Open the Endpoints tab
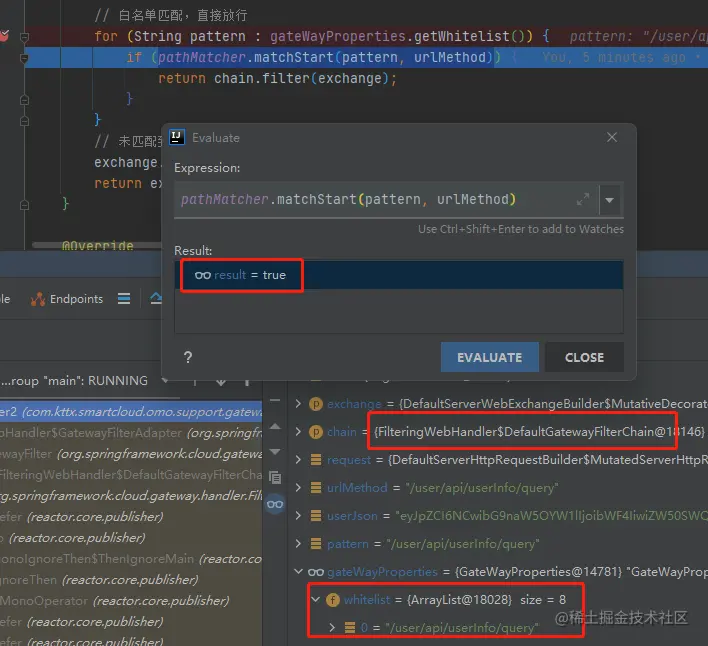Screen dimensions: 708x646 67,299
